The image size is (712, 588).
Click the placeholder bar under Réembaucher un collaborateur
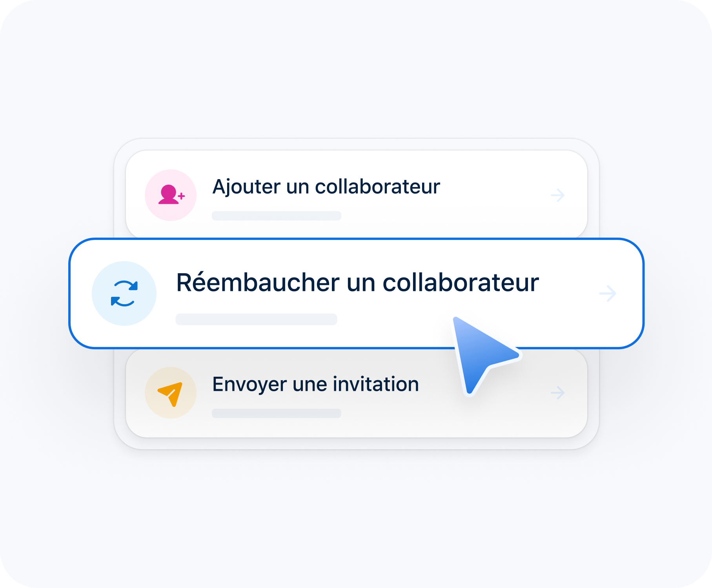click(x=256, y=319)
